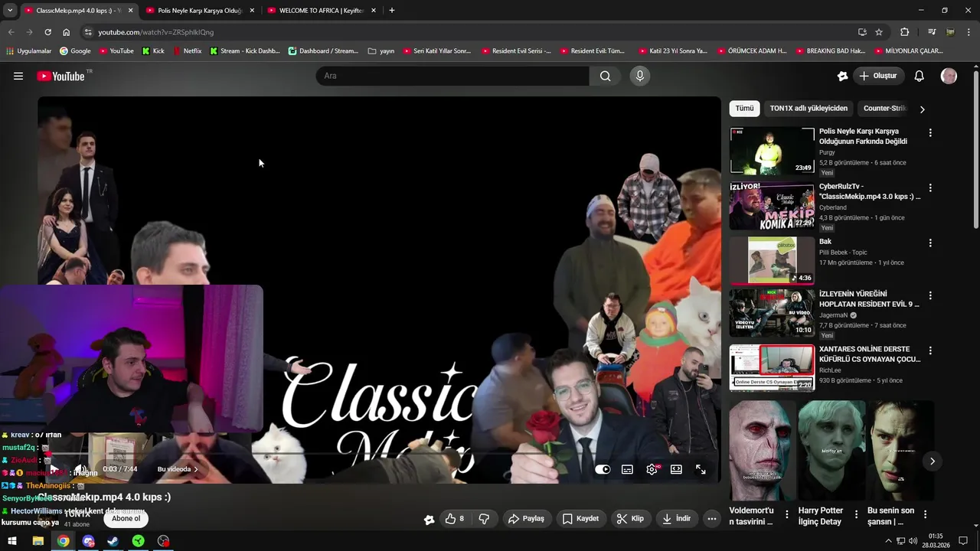This screenshot has width=980, height=551.
Task: Select the Tümü filter chip
Action: point(744,109)
